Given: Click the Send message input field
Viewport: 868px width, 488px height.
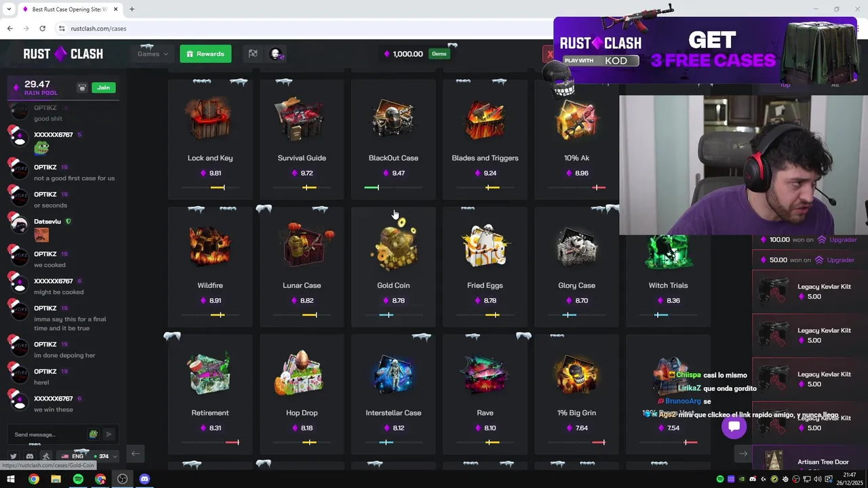Looking at the screenshot, I should click(x=49, y=434).
